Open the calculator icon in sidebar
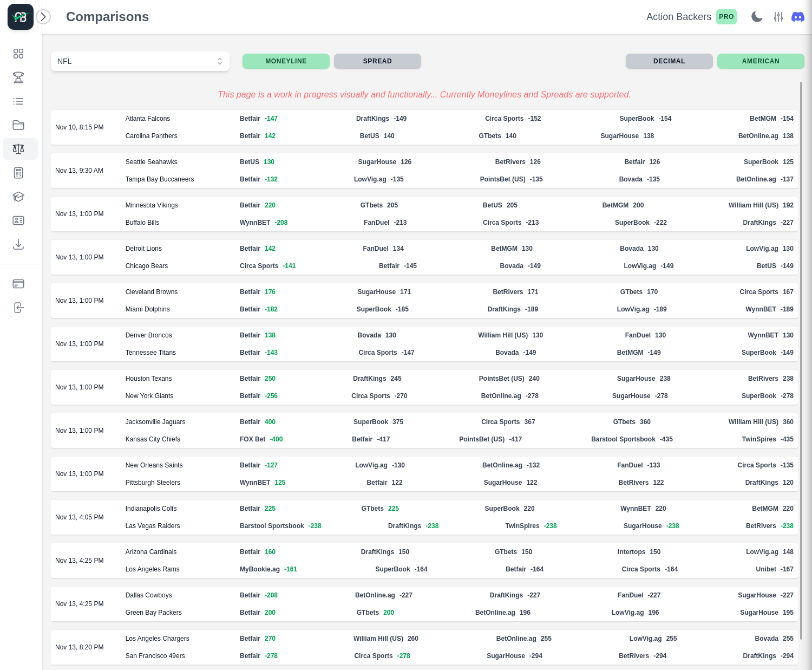 coord(18,173)
